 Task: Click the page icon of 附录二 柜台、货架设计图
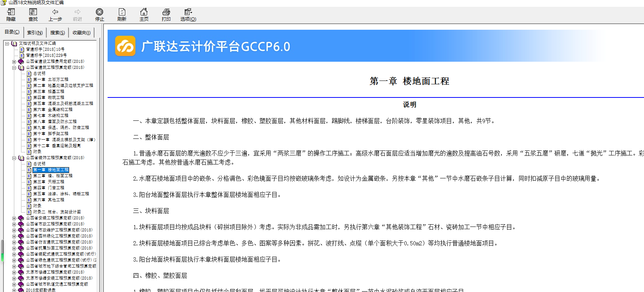coord(29,212)
